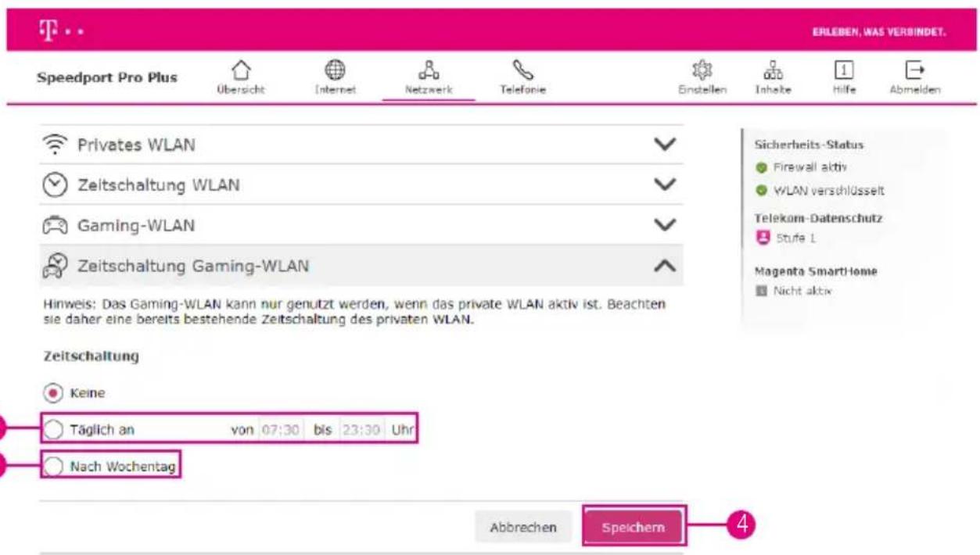
Task: Select the Keine radio button
Action: (x=54, y=393)
